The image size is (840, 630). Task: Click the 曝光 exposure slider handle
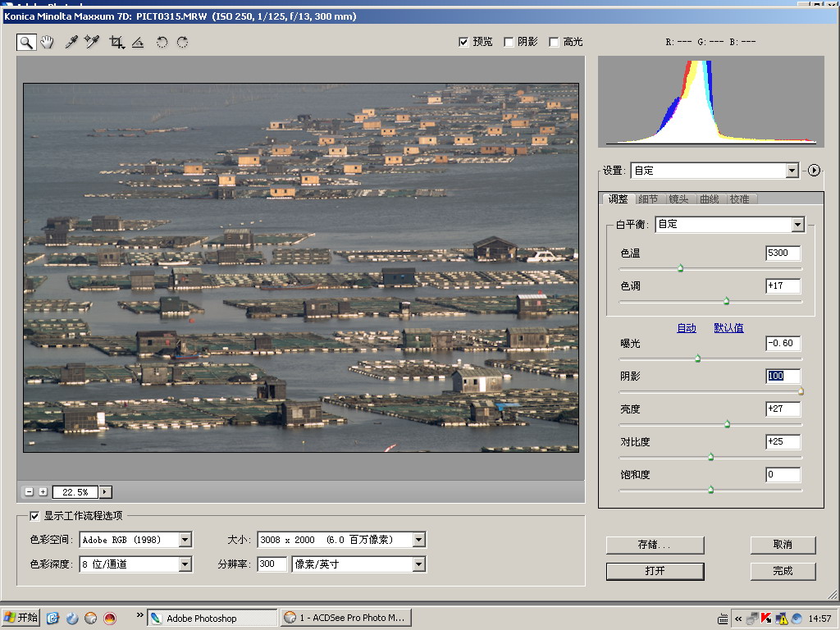tap(697, 358)
